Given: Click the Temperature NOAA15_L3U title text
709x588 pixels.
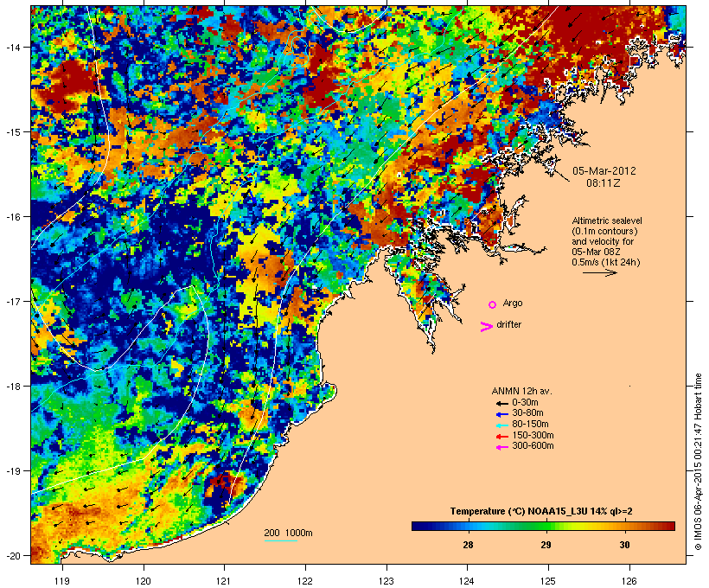Looking at the screenshot, I should pyautogui.click(x=541, y=511).
